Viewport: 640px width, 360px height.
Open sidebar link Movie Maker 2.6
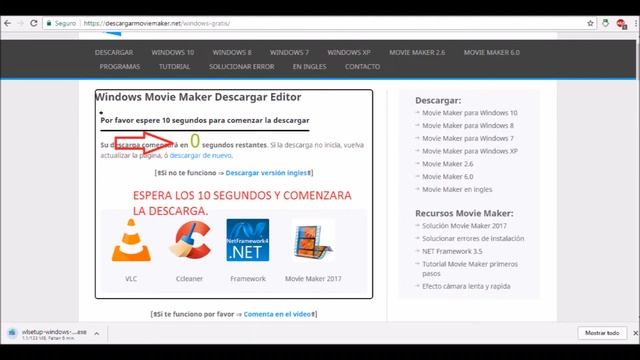click(x=448, y=164)
